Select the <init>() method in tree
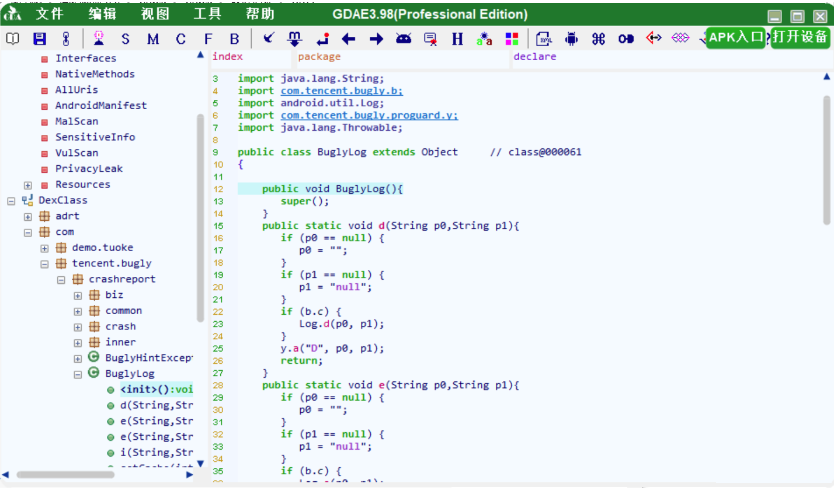The image size is (834, 504). 157,390
